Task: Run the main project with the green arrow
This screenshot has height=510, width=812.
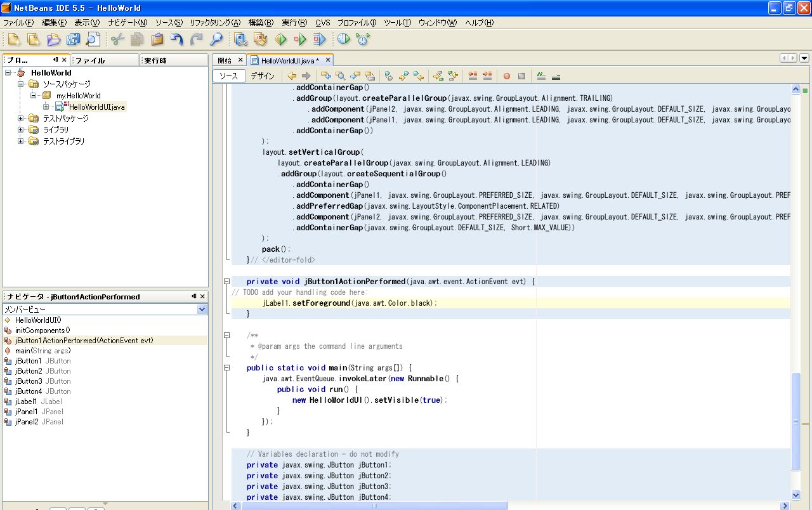Action: click(x=280, y=39)
